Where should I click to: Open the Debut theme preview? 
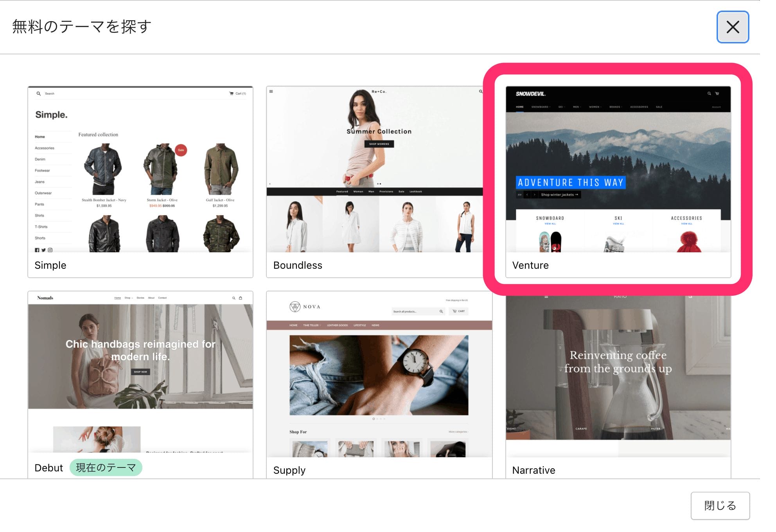(140, 372)
